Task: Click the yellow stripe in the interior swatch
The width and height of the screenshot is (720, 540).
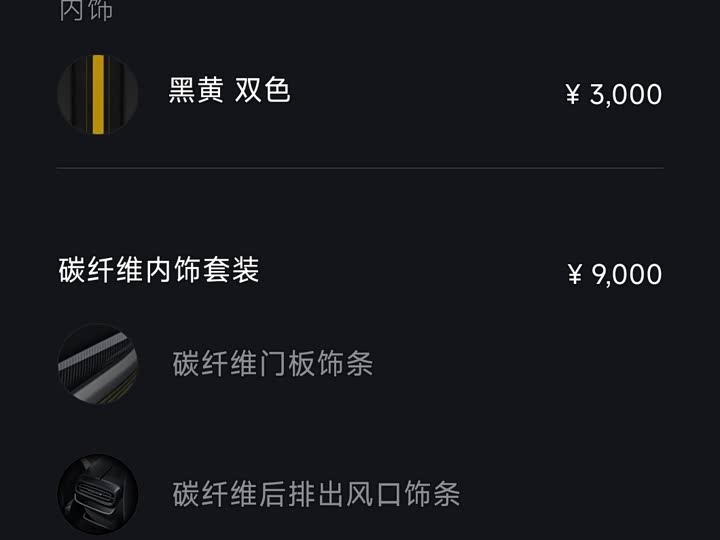Action: click(x=98, y=94)
